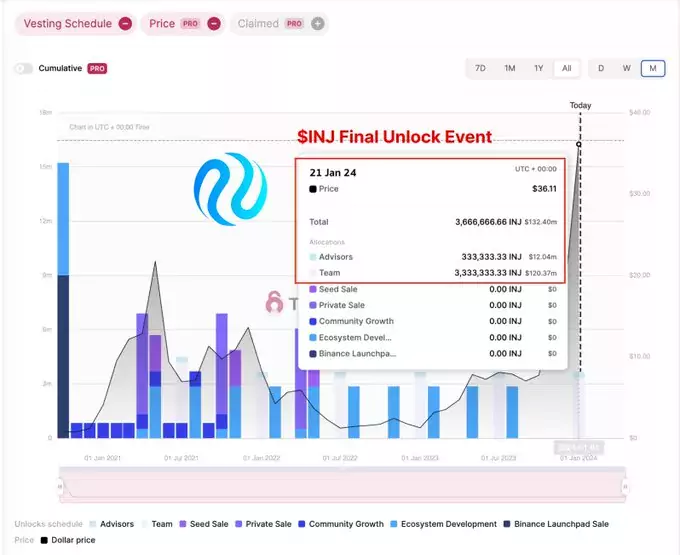The image size is (680, 555).
Task: Click the '01 Jul 2022' axis label
Action: (x=340, y=458)
